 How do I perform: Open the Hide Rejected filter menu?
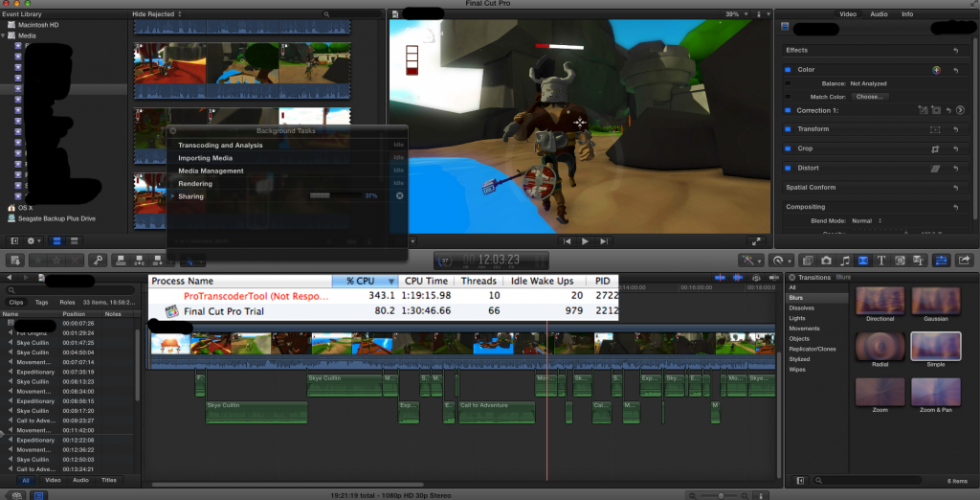157,13
